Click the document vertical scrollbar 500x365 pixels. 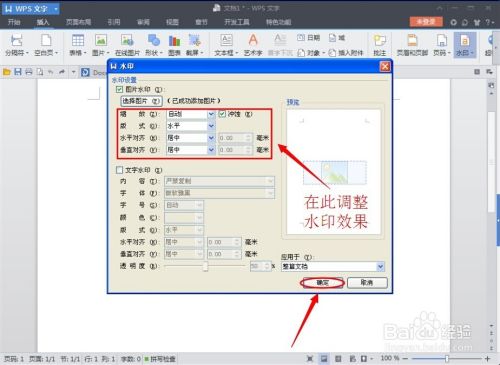click(491, 162)
